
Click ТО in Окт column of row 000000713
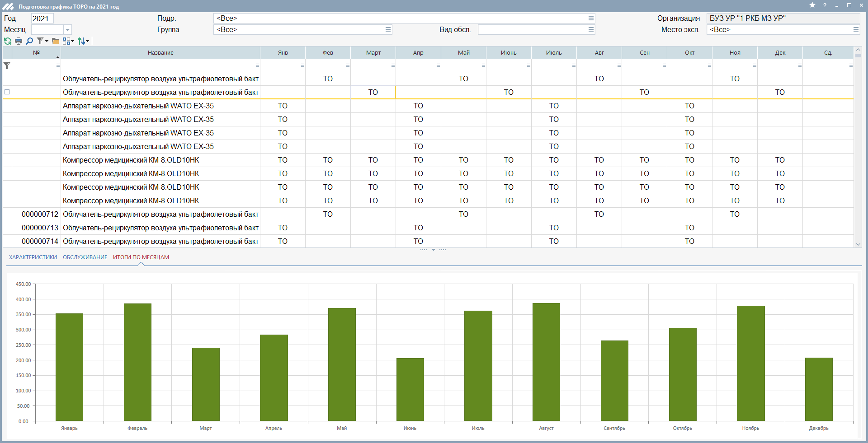click(x=689, y=228)
